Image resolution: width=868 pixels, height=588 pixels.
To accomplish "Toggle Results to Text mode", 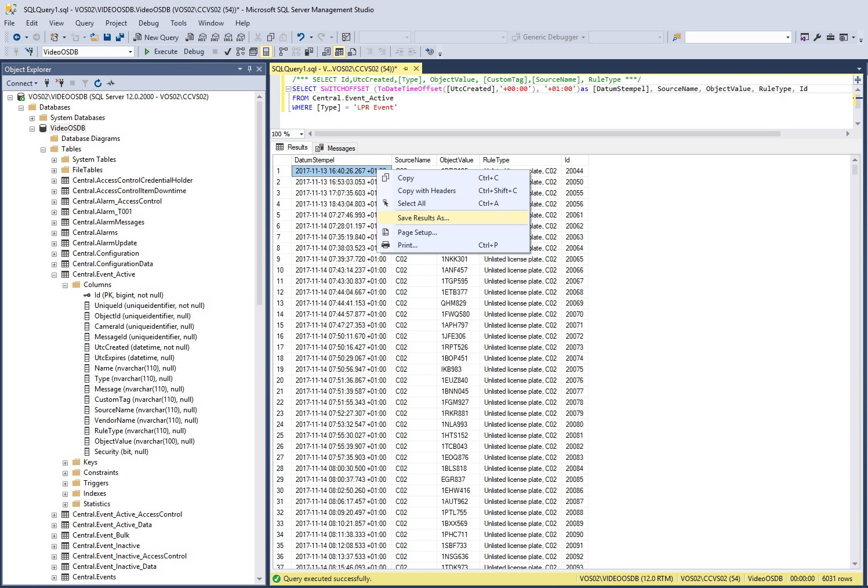I will pyautogui.click(x=326, y=52).
